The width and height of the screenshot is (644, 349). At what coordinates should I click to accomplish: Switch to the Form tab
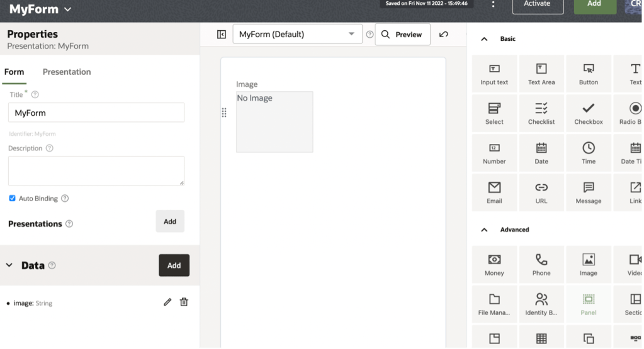(x=14, y=72)
